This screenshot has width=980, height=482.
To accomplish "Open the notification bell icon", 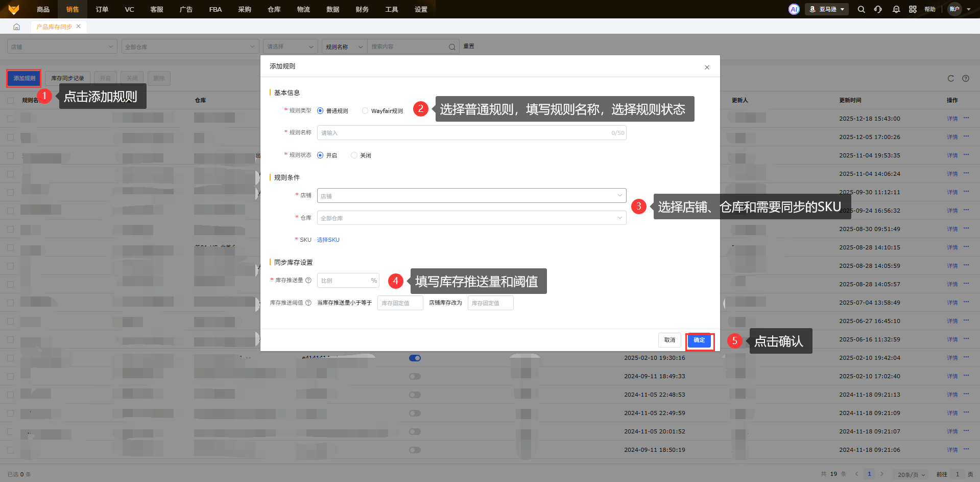I will [x=896, y=9].
